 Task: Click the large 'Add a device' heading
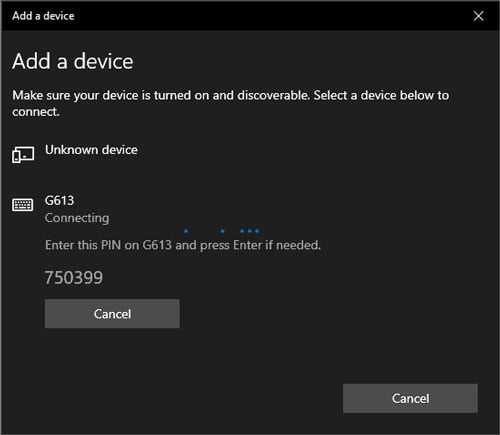pyautogui.click(x=73, y=61)
